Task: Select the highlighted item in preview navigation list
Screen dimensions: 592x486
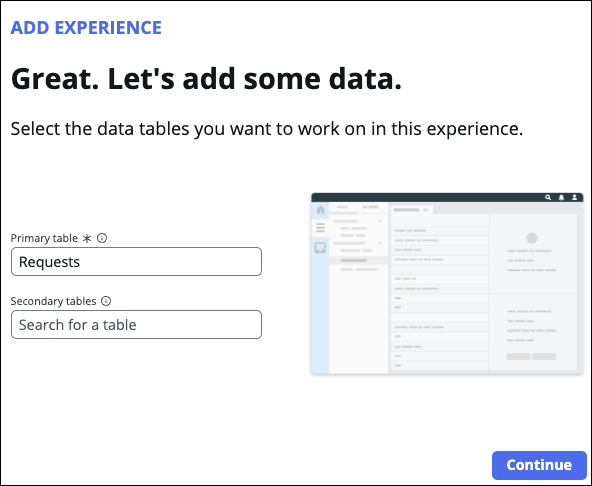Action: click(359, 260)
